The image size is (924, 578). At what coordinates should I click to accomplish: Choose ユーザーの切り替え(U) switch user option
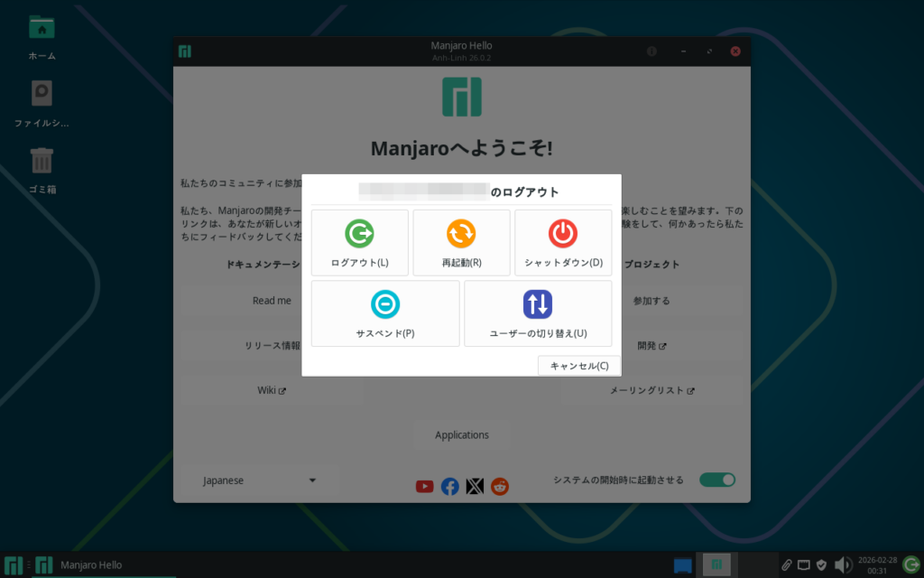(x=538, y=312)
